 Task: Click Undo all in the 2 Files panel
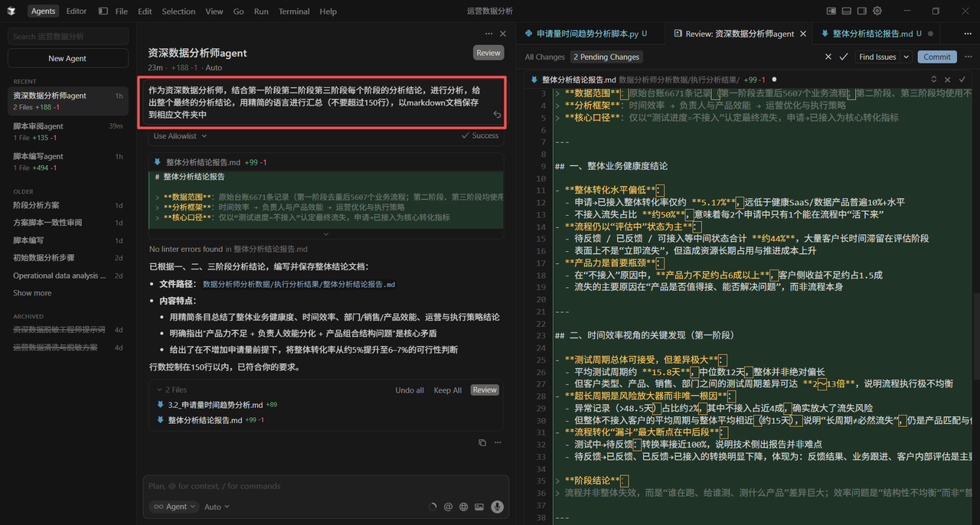coord(410,390)
